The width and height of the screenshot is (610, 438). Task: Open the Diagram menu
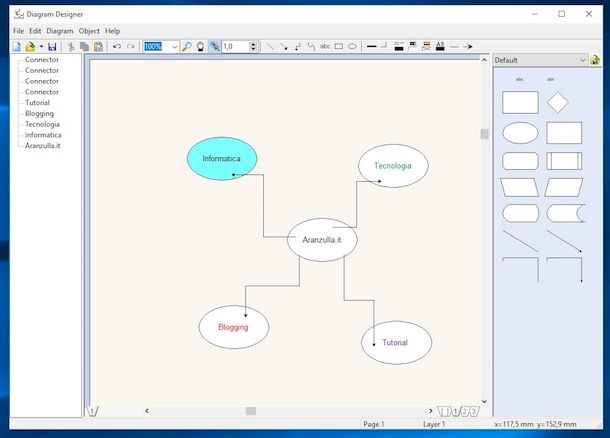point(60,31)
